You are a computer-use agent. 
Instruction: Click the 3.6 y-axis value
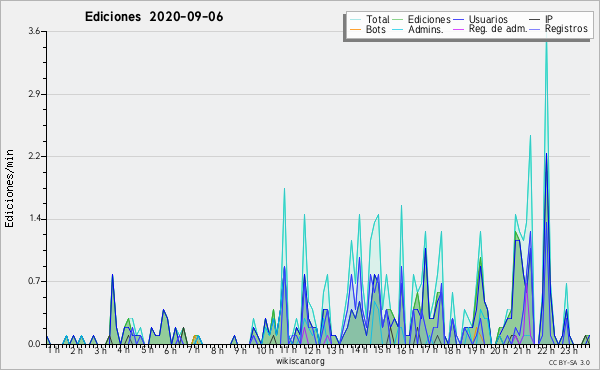(x=34, y=31)
